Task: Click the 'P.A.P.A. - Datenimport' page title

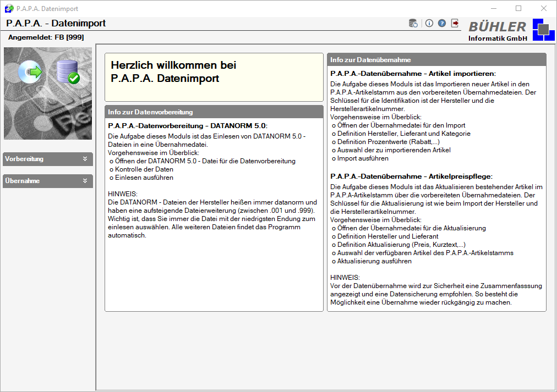Action: click(x=56, y=24)
